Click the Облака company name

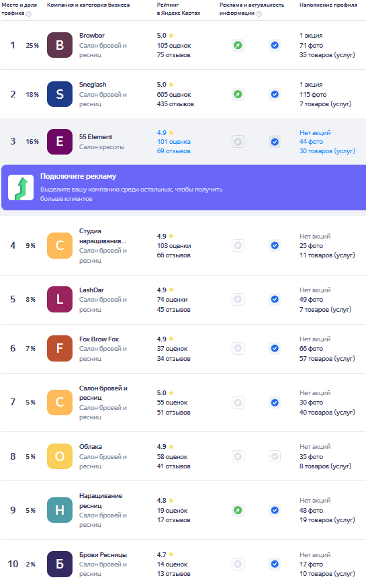click(x=90, y=447)
